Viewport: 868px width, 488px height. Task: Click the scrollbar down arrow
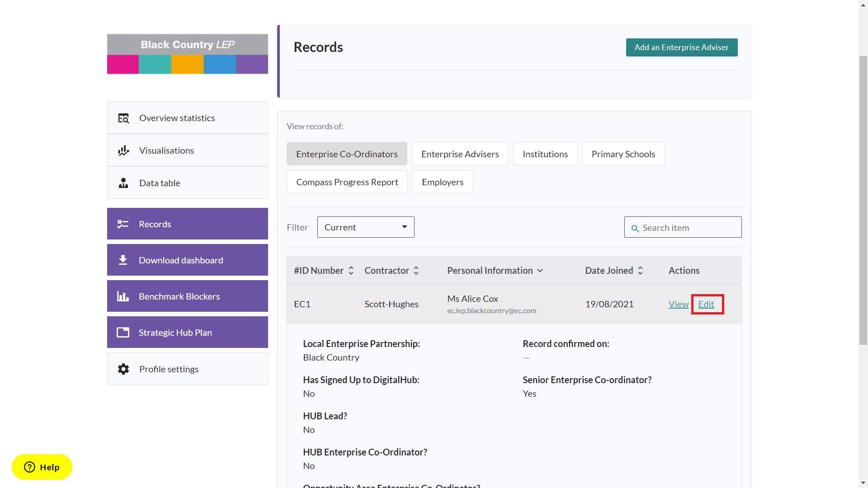point(863,483)
